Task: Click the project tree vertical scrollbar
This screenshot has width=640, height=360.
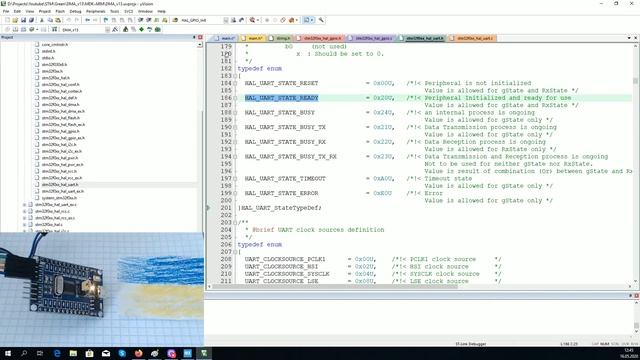Action: click(200, 137)
